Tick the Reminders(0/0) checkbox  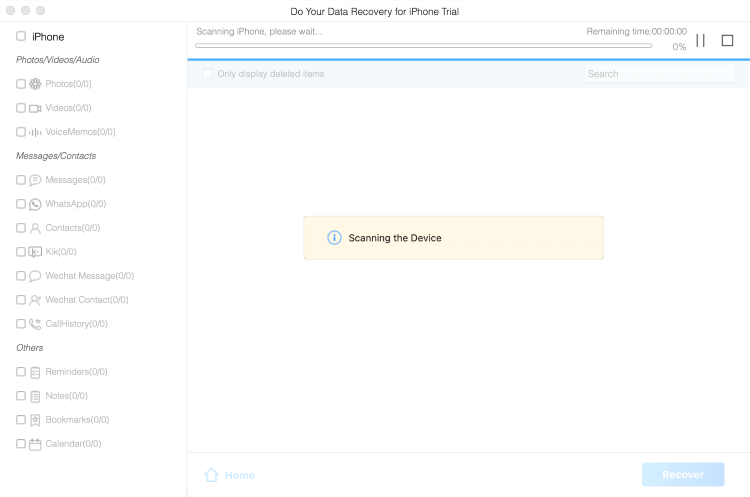point(21,372)
